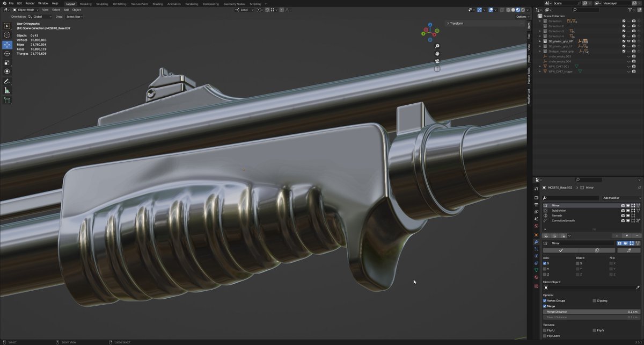Activate the Transform tool
Image resolution: width=644 pixels, height=345 pixels.
(x=7, y=71)
